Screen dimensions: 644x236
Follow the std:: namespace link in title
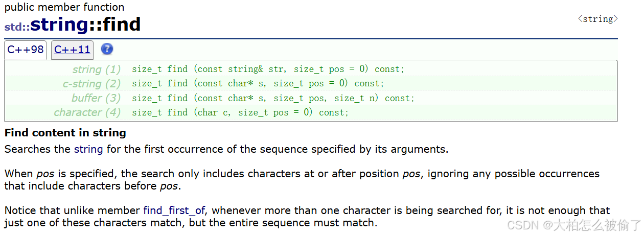(x=17, y=27)
